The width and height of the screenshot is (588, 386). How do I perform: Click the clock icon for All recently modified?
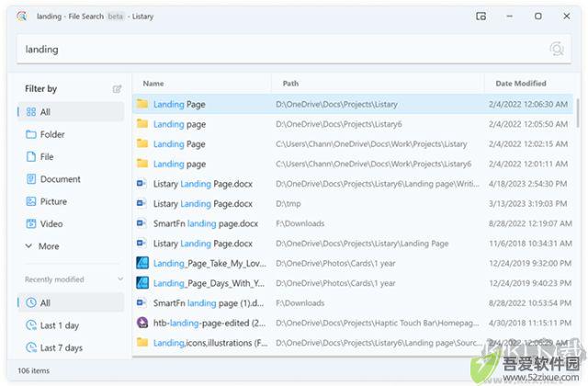[x=31, y=302]
